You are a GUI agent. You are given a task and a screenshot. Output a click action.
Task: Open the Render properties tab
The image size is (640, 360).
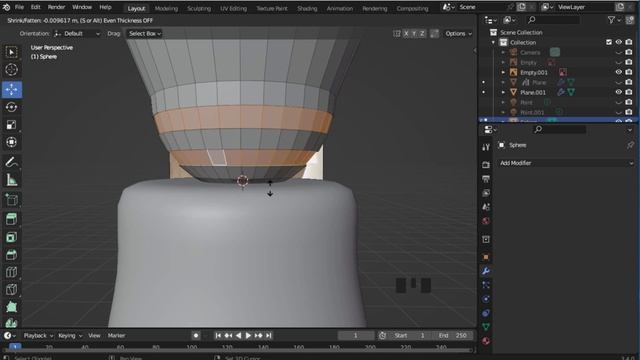click(486, 165)
